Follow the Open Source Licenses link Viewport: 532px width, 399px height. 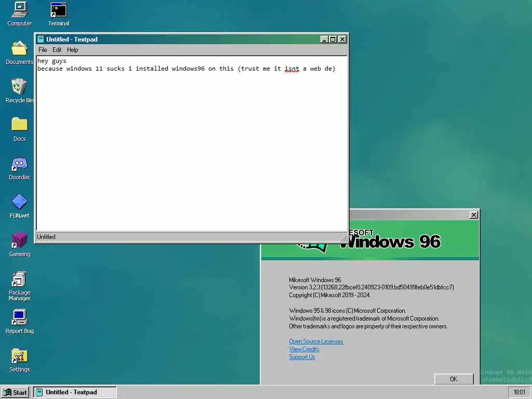(x=316, y=341)
